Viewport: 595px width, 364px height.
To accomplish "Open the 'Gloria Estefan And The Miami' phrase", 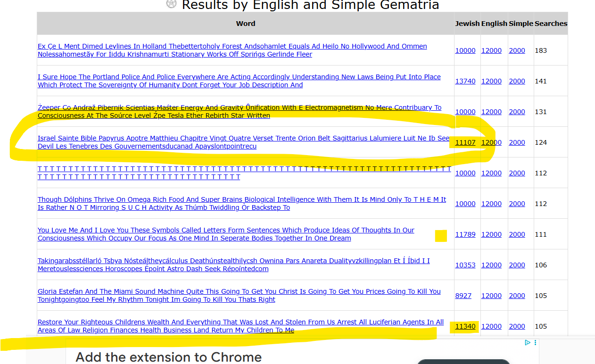I will pos(239,296).
